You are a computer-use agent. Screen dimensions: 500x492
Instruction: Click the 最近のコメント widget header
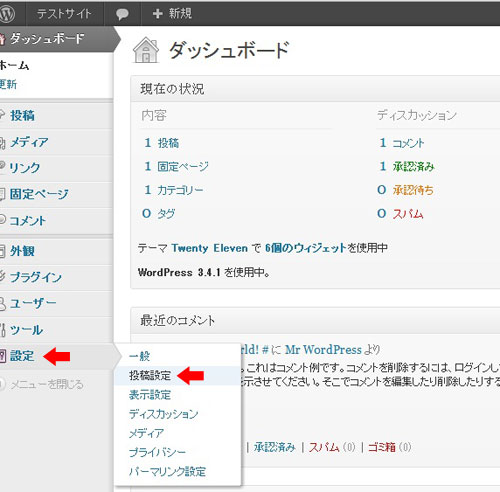315,321
